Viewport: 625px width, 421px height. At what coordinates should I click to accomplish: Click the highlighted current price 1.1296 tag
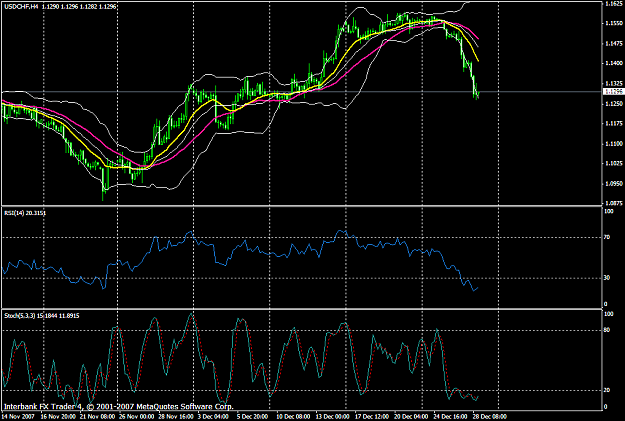[614, 92]
